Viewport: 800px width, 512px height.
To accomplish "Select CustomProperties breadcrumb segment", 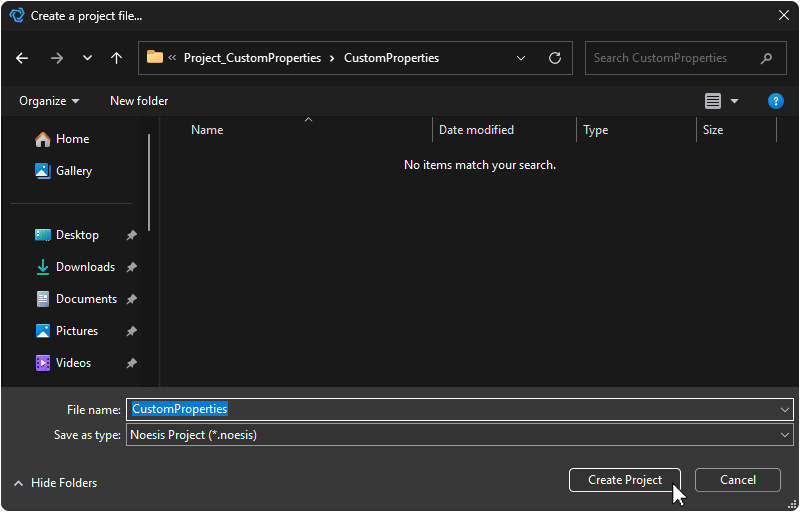I will (391, 58).
